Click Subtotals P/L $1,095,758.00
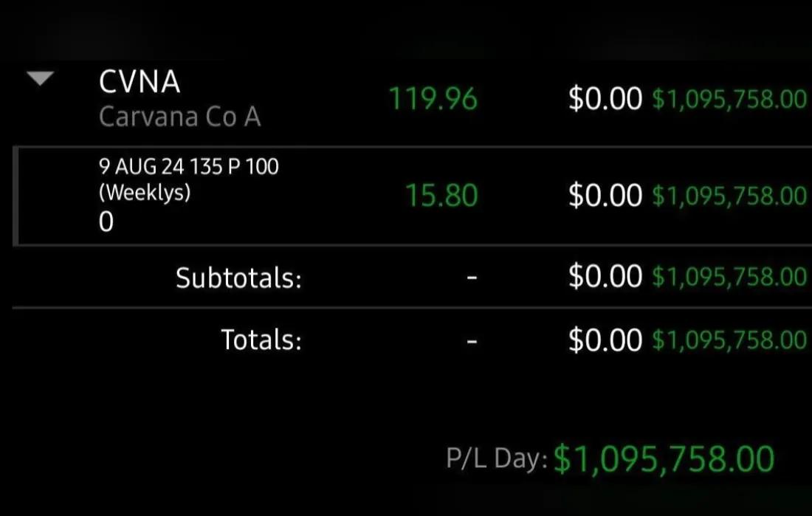Screen dimensions: 812x516 coord(729,277)
